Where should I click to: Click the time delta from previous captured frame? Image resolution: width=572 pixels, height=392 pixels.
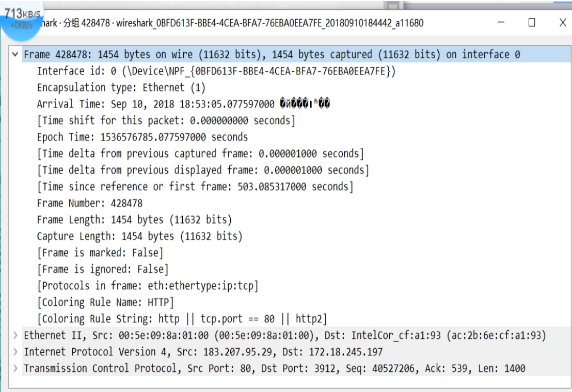coord(200,154)
